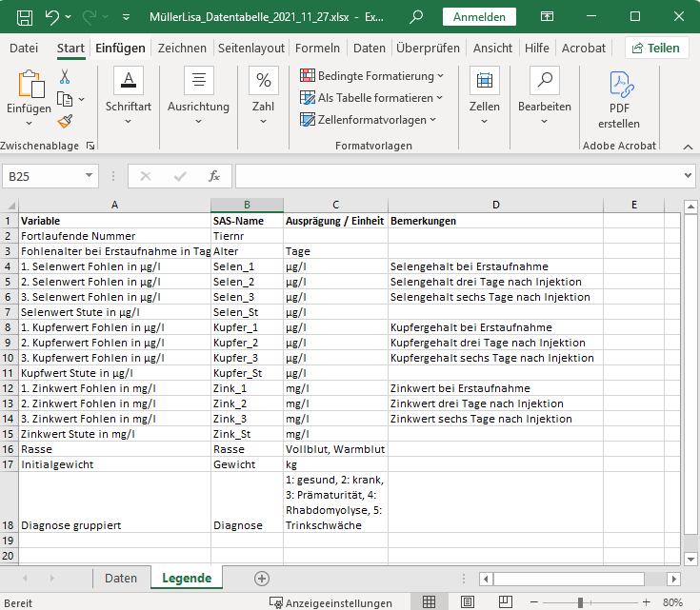Click cell 'Selen_St'

[x=247, y=312]
